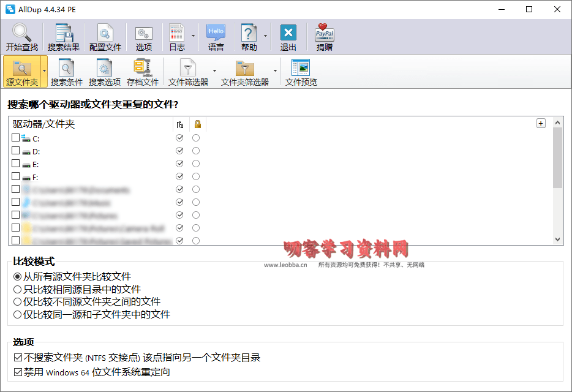Screen dimensions: 572x392
Task: Open the 日志 log icon
Action: tap(177, 32)
